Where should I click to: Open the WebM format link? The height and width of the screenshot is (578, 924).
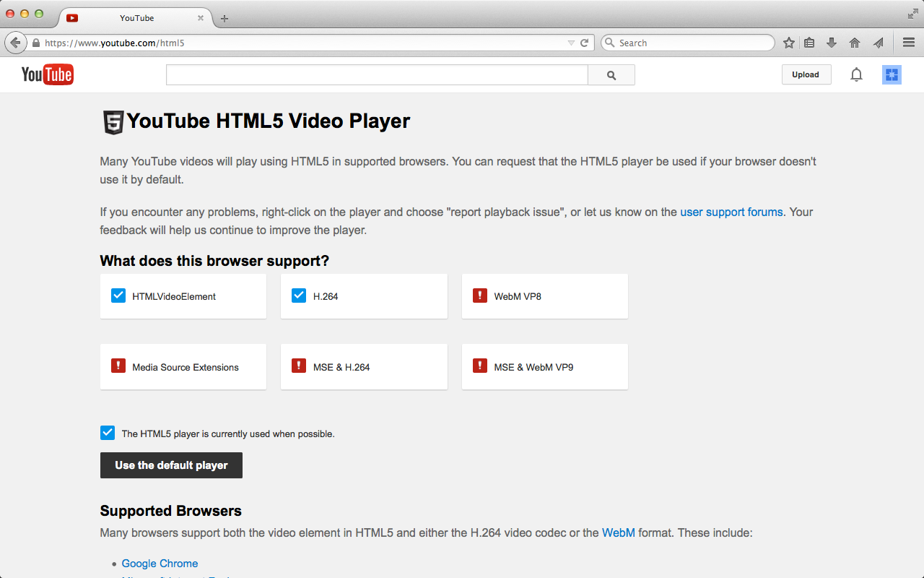[x=619, y=533]
